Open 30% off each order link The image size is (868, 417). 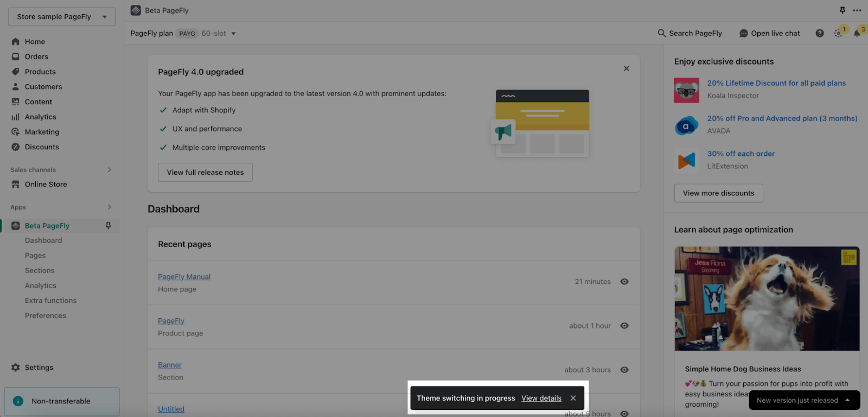(741, 154)
